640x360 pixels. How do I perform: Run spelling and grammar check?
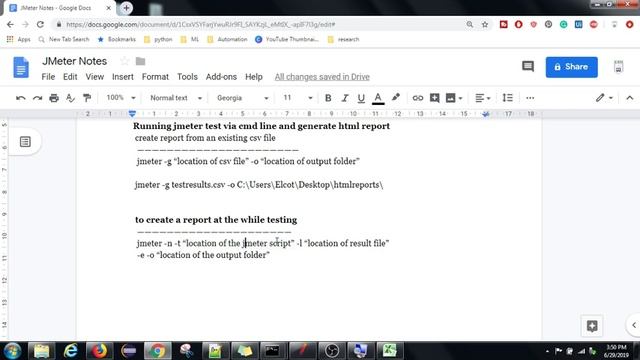point(70,98)
